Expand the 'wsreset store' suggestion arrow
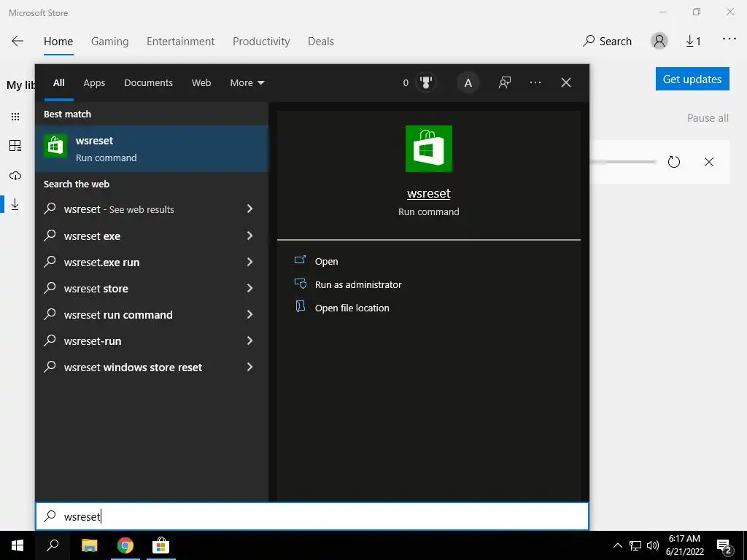Screen dimensions: 747x560 coord(249,287)
